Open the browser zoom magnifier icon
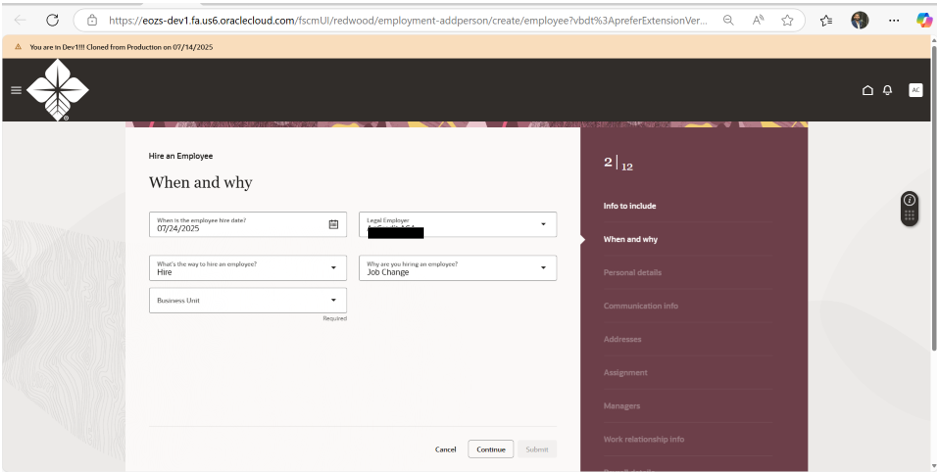Image resolution: width=937 pixels, height=472 pixels. coord(728,20)
